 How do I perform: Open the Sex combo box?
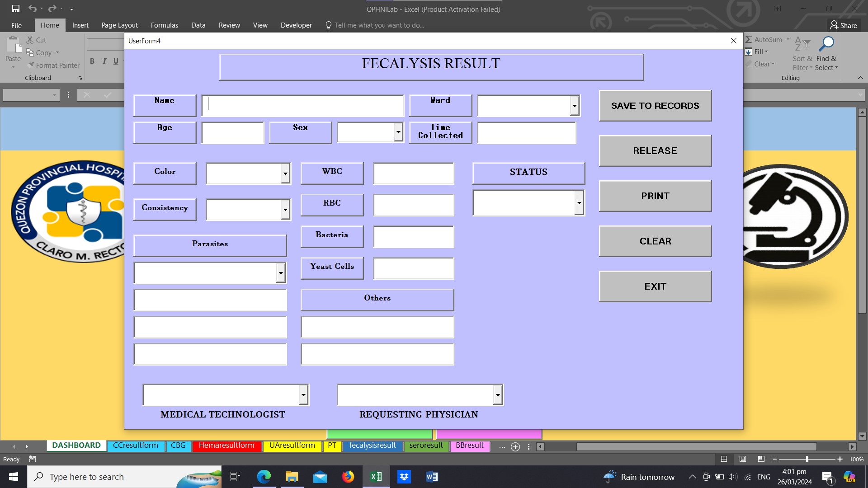[398, 132]
